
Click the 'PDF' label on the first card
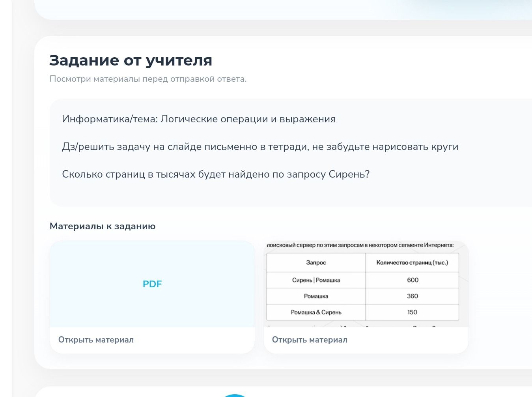152,284
